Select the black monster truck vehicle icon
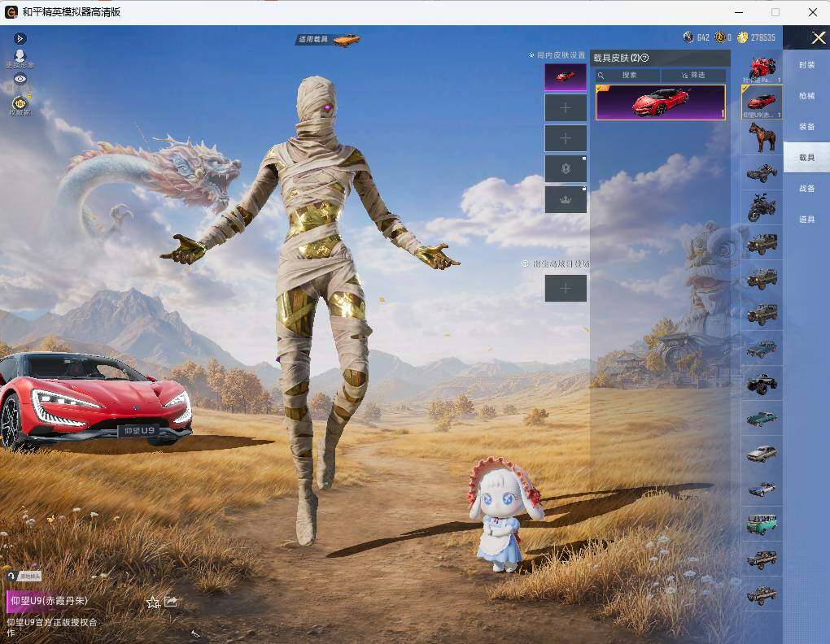 click(762, 383)
